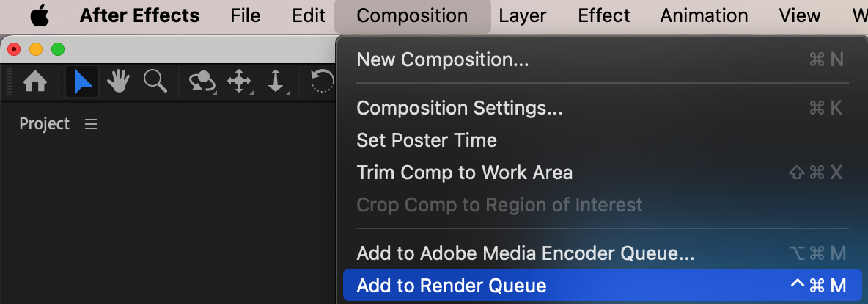Open the File menu
868x304 pixels.
pos(245,16)
